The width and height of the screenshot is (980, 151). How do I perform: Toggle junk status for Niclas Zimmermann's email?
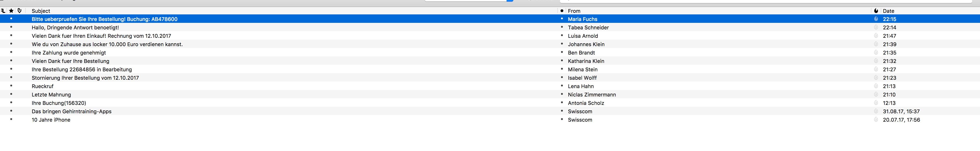tap(876, 94)
